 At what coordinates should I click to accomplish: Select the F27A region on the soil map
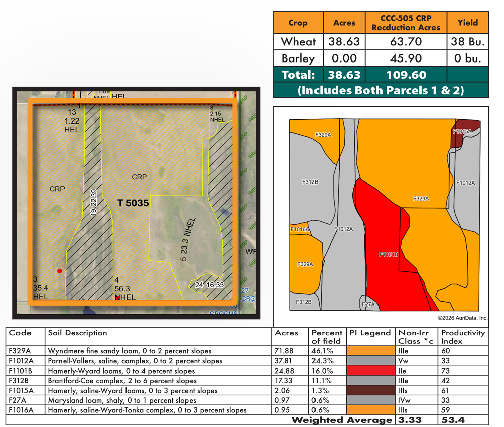(367, 304)
